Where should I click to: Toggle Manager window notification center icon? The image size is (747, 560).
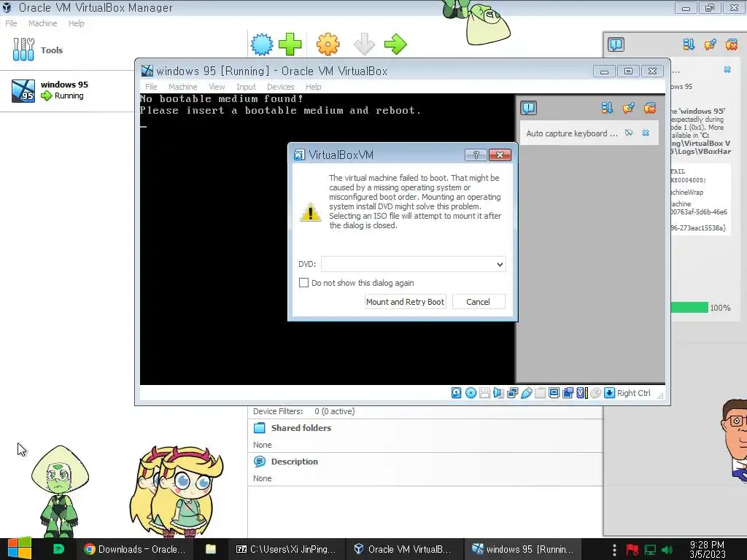click(616, 44)
